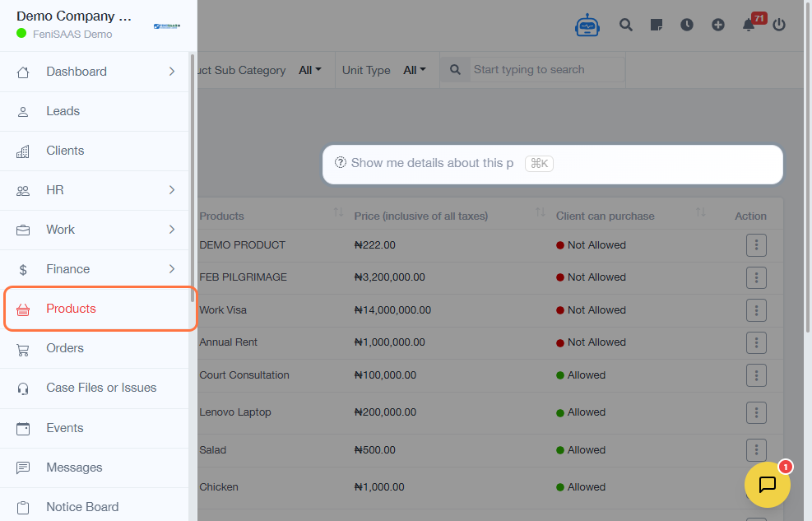The image size is (812, 521).
Task: Open action menu for DEMO PRODUCT
Action: click(x=756, y=245)
